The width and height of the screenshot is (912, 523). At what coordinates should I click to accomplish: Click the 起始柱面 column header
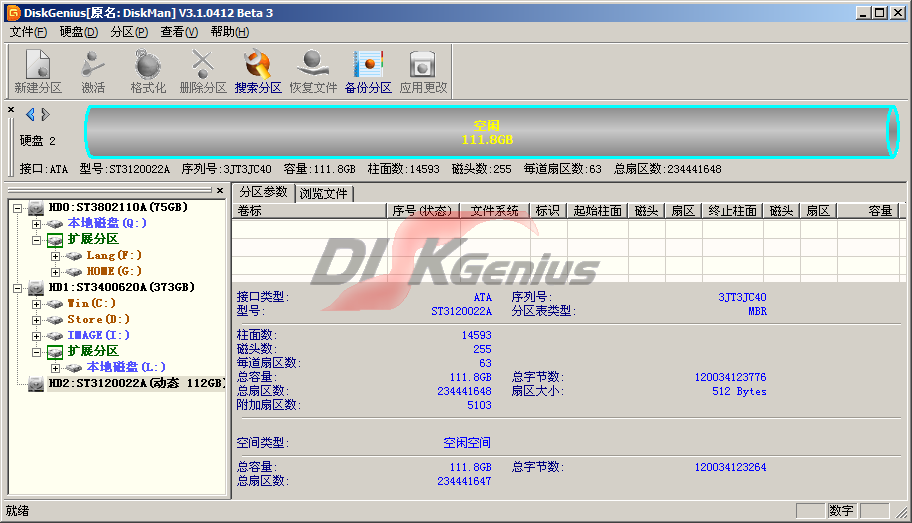click(x=597, y=211)
